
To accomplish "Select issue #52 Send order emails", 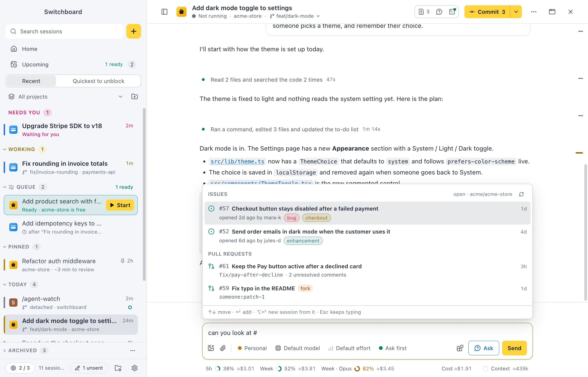I will pos(367,236).
